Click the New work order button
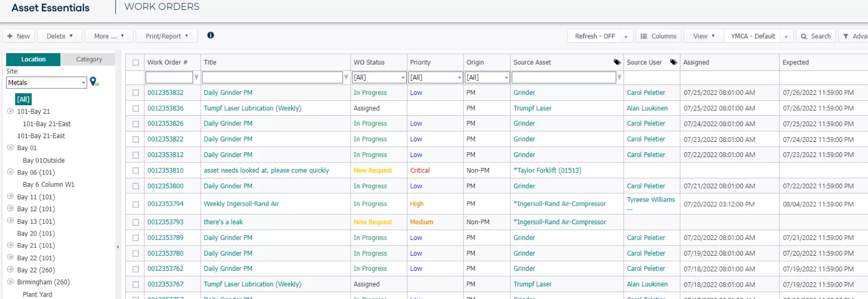 [x=18, y=36]
